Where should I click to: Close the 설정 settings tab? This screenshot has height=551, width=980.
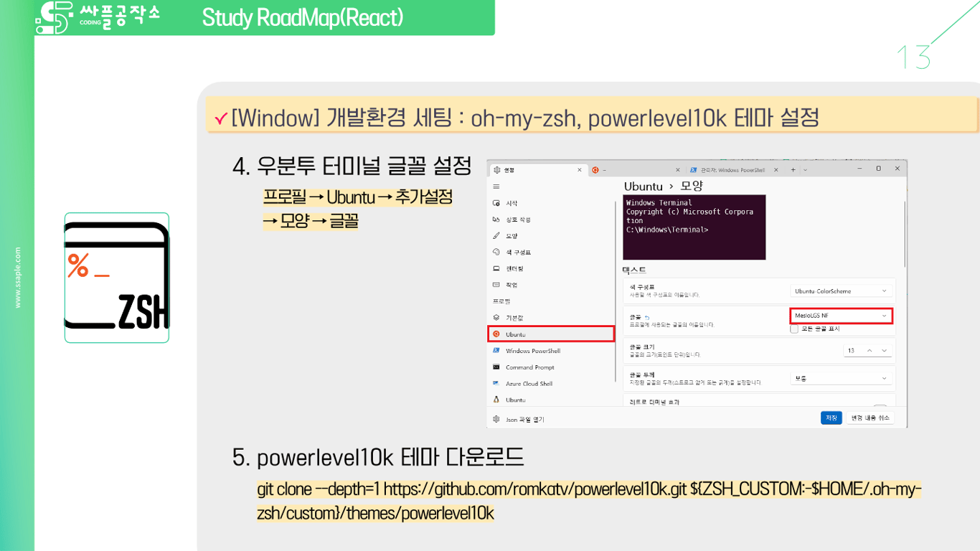tap(580, 170)
